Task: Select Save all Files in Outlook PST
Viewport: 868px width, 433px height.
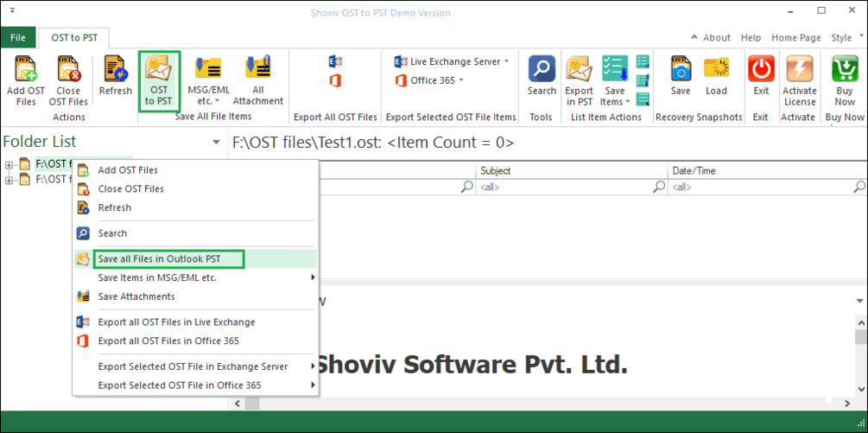Action: pos(195,259)
